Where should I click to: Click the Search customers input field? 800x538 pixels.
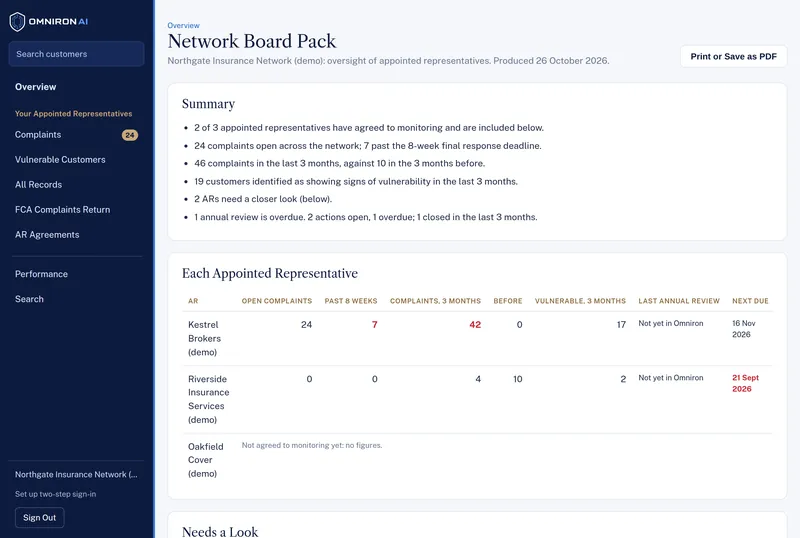click(x=77, y=54)
